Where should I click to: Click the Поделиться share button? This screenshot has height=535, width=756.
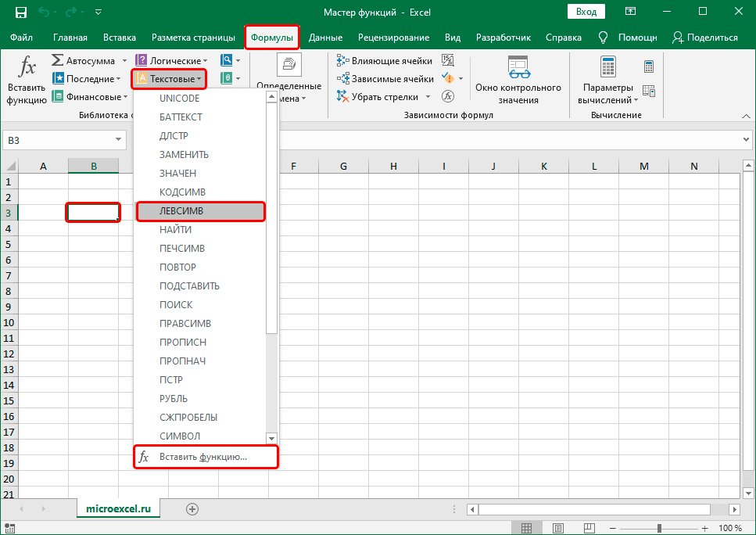(x=705, y=37)
